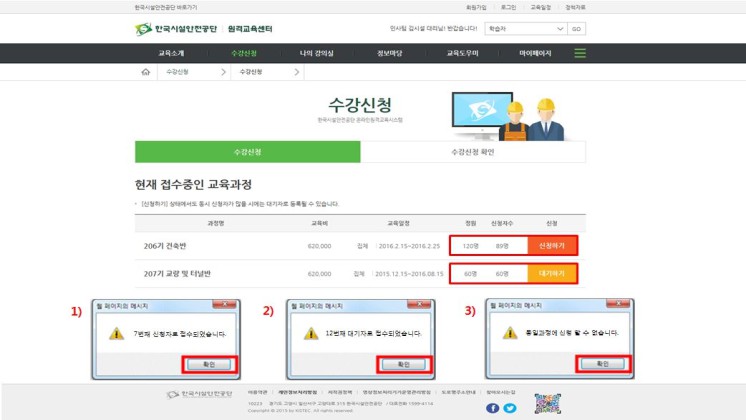Screen dimensions: 746x420
Task: Open the green hamburger menu icon
Action: [x=579, y=53]
